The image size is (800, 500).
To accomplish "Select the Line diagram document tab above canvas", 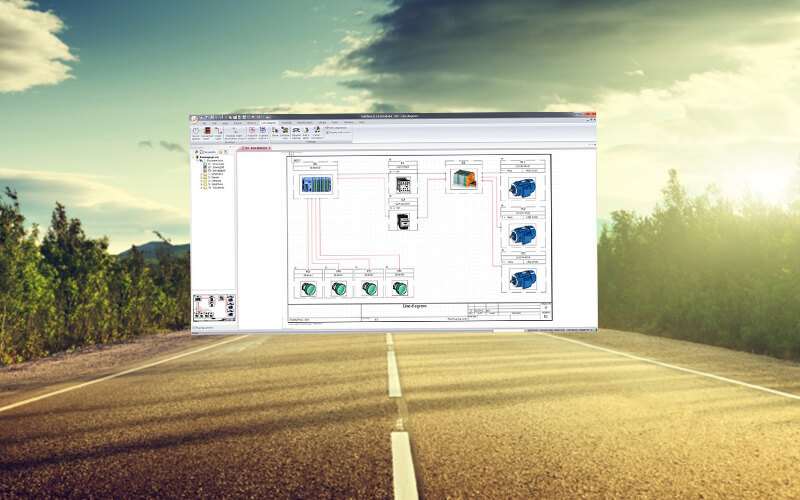I will 256,148.
